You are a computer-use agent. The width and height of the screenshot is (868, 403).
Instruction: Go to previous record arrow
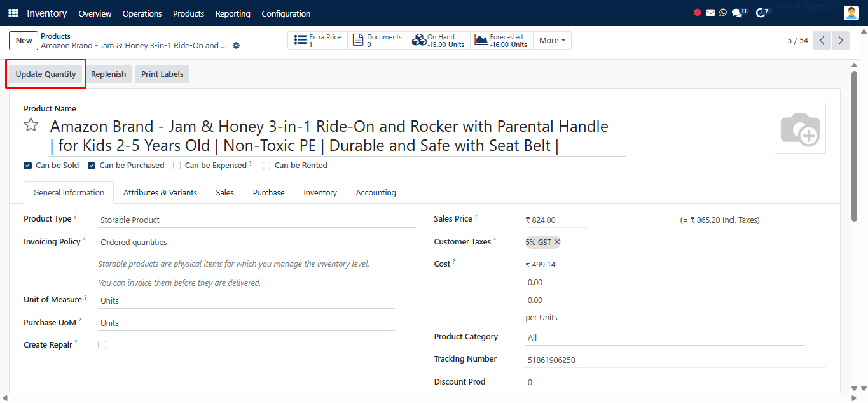822,40
